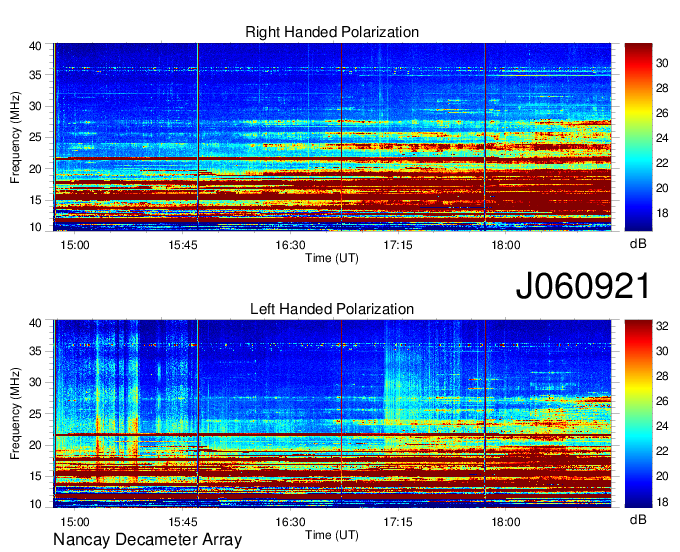
Task: Click the upper plot's Time (UT) axis label
Action: coord(332,258)
